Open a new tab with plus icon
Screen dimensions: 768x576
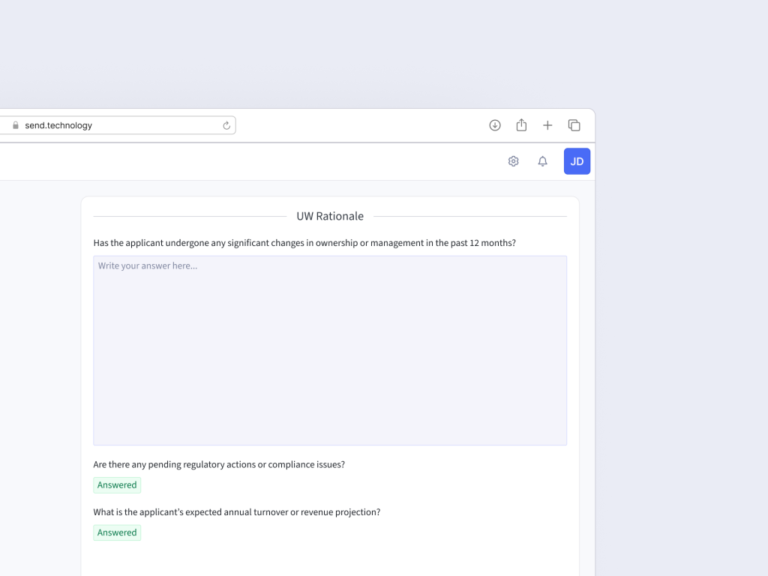coord(547,125)
